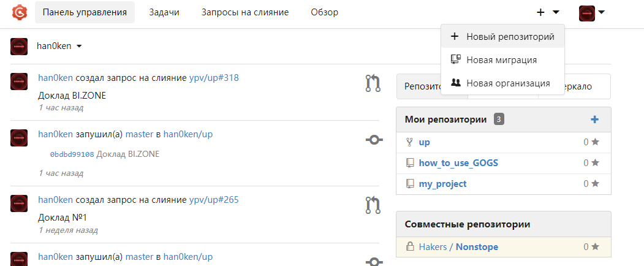Switch to the Обзор tab
The width and height of the screenshot is (644, 266).
pyautogui.click(x=324, y=12)
